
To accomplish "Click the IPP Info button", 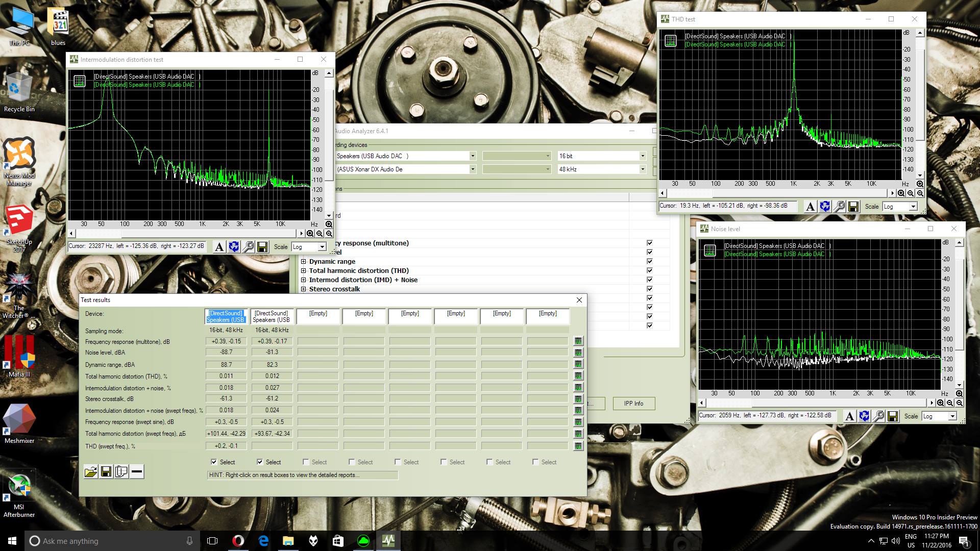I will pos(632,403).
